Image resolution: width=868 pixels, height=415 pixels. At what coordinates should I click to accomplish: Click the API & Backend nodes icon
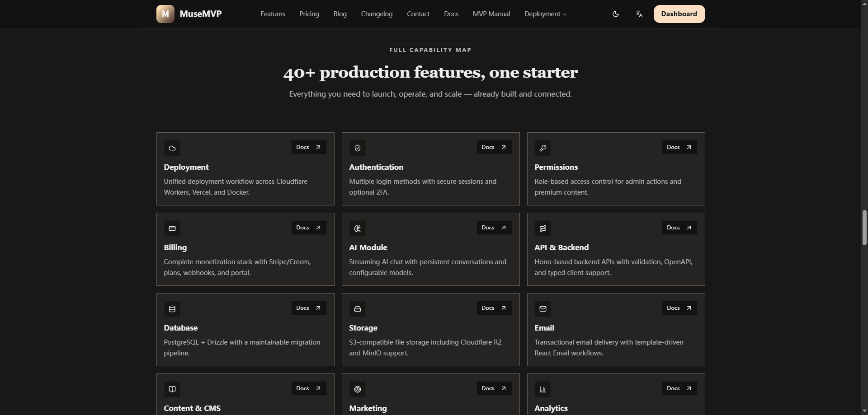click(x=542, y=228)
